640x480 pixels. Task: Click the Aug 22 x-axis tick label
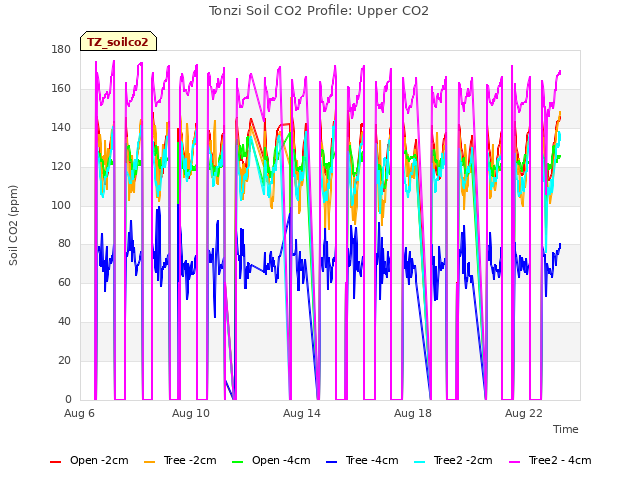click(x=524, y=413)
